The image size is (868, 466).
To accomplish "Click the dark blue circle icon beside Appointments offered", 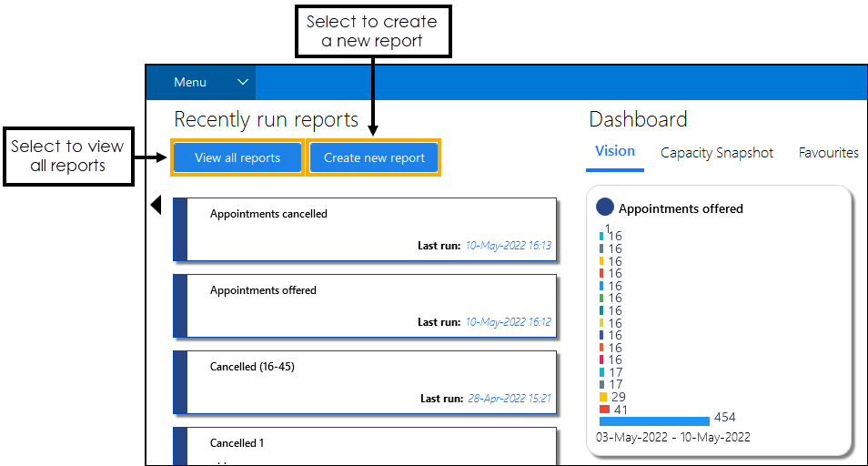I will click(x=605, y=208).
